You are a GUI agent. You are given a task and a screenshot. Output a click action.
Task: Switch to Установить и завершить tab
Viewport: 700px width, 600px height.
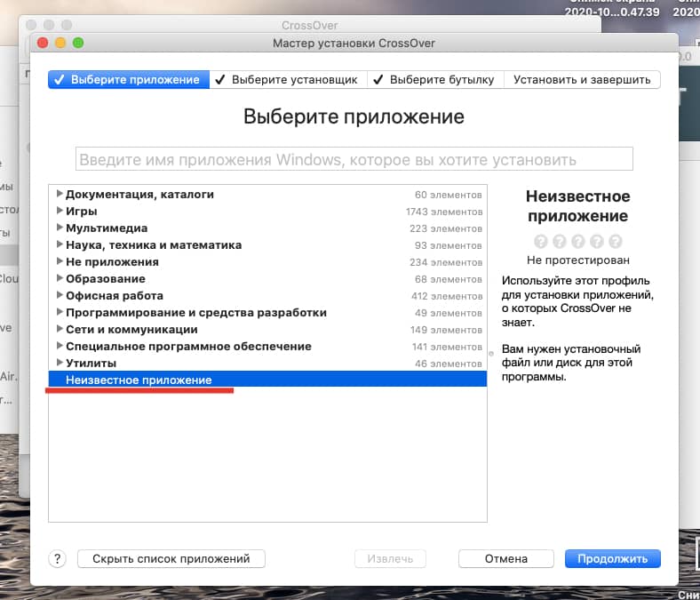(x=582, y=79)
